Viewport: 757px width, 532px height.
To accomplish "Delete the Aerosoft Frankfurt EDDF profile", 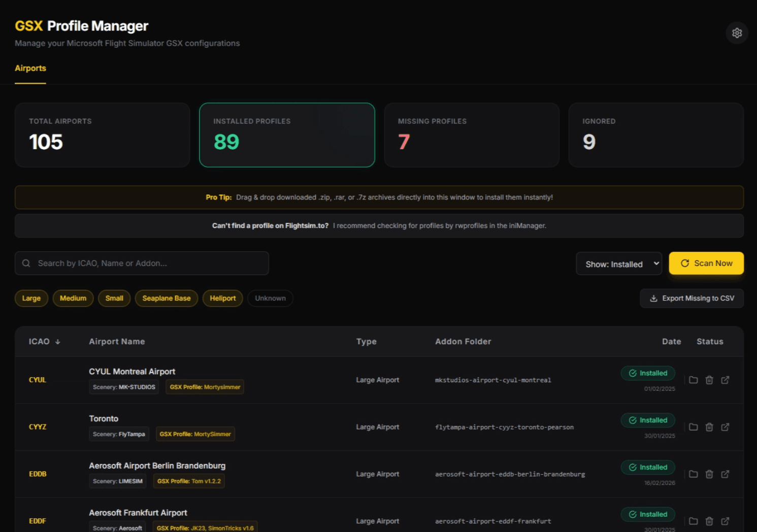I will pos(709,521).
